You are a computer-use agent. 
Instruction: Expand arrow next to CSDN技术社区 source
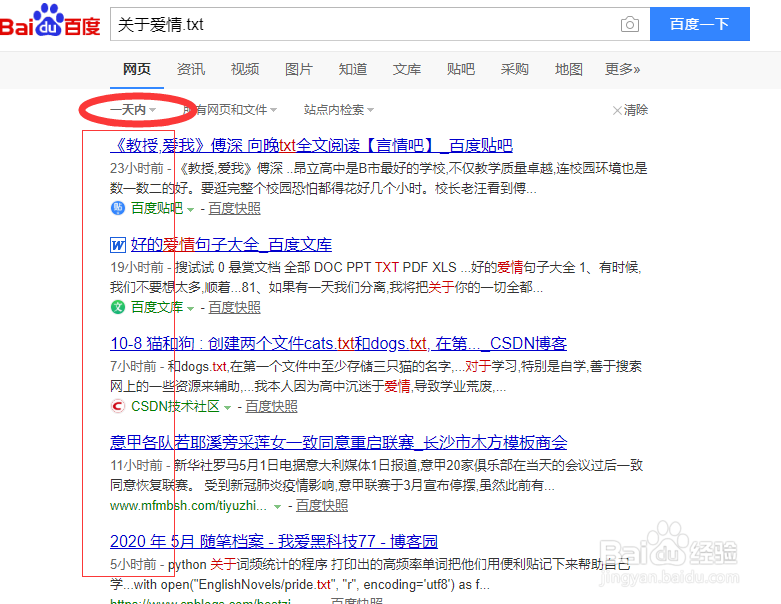coord(228,408)
